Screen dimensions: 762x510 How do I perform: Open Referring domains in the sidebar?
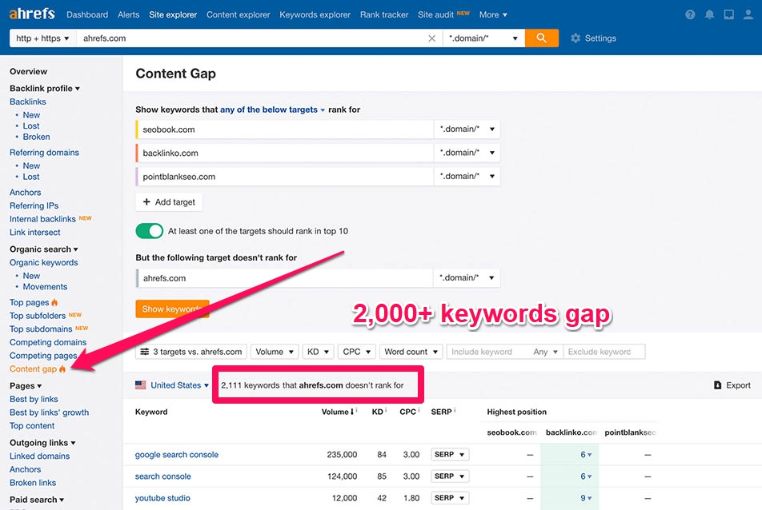[44, 152]
